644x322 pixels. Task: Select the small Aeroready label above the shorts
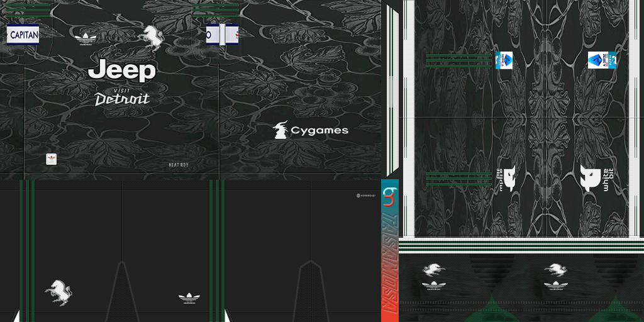pyautogui.click(x=365, y=196)
